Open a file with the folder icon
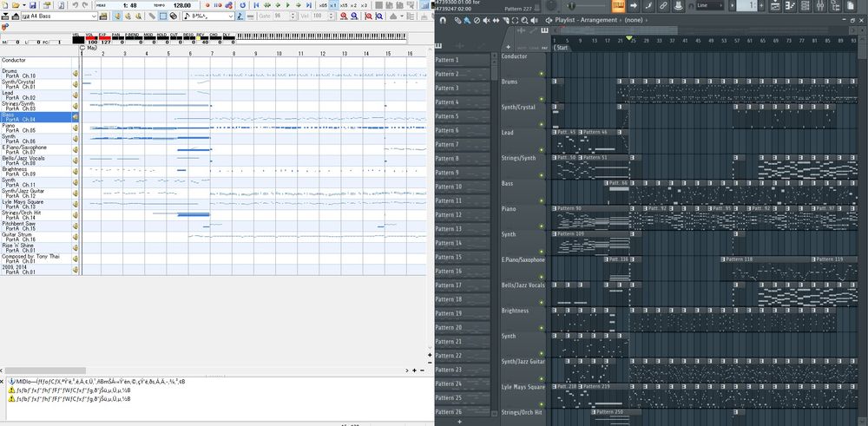The image size is (868, 426). click(x=16, y=5)
